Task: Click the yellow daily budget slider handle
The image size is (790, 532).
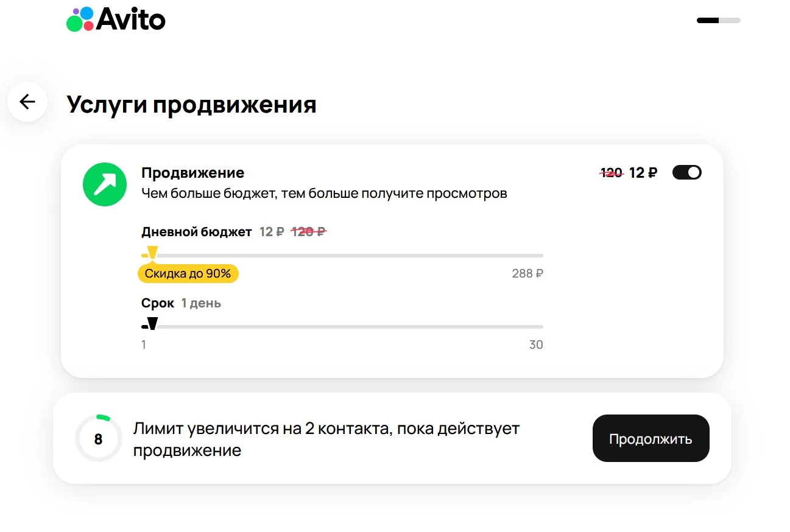Action: (x=152, y=253)
